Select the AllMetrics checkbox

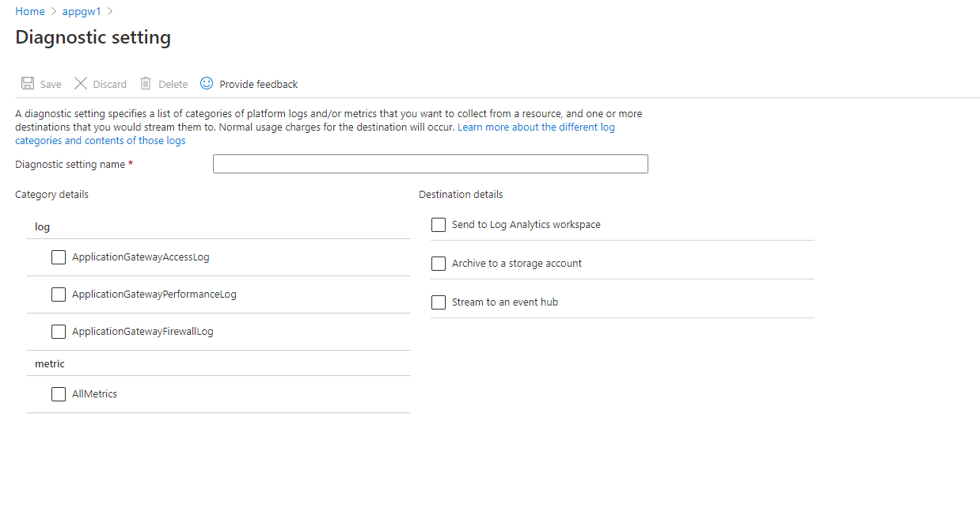click(59, 394)
